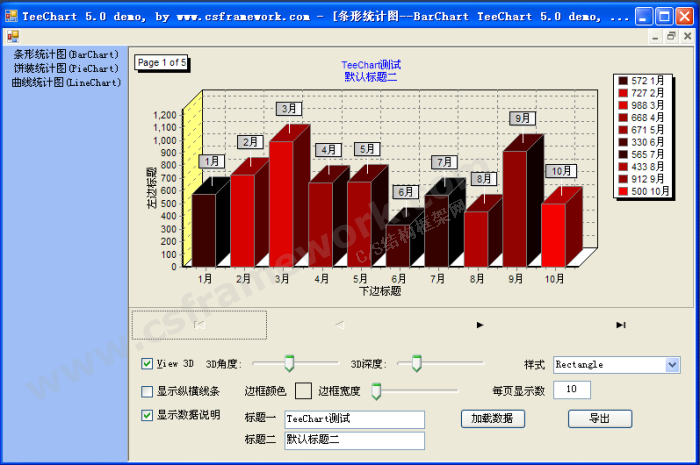The width and height of the screenshot is (700, 465).
Task: Click the previous page arrow
Action: pos(339,325)
